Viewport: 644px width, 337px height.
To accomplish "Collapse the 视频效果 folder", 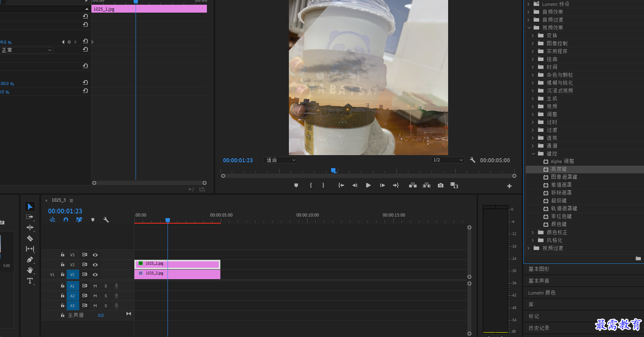I will pyautogui.click(x=529, y=28).
